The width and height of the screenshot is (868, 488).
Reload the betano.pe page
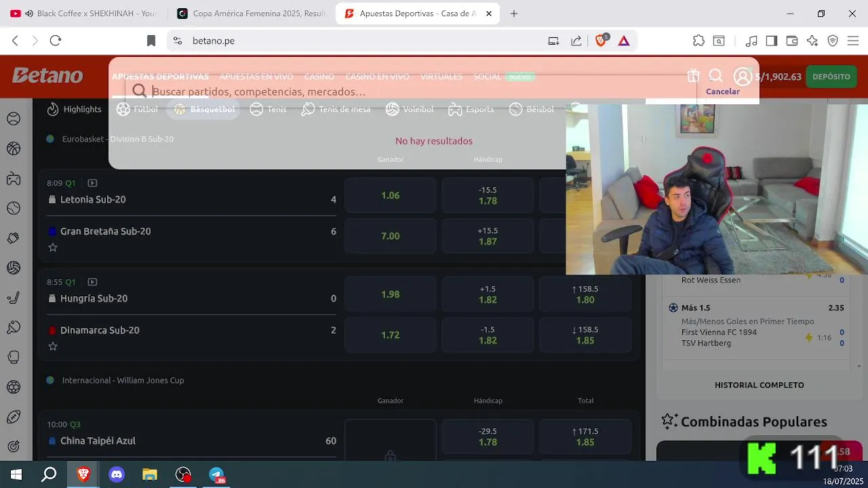56,41
